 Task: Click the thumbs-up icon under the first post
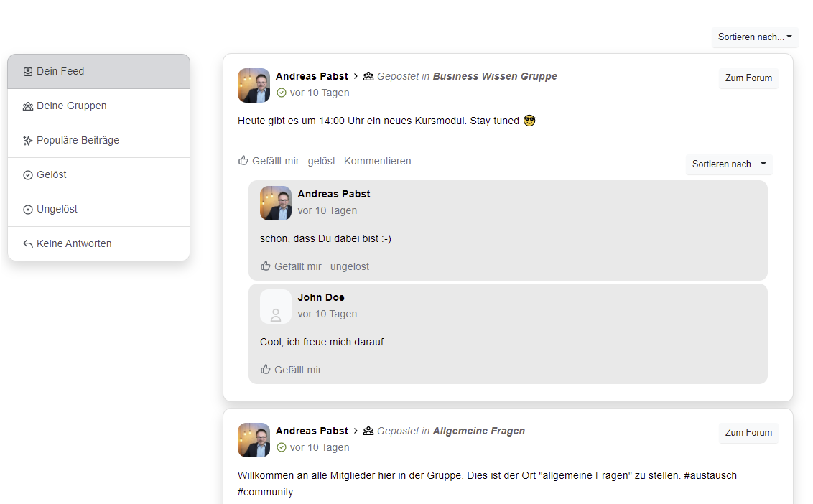point(243,161)
